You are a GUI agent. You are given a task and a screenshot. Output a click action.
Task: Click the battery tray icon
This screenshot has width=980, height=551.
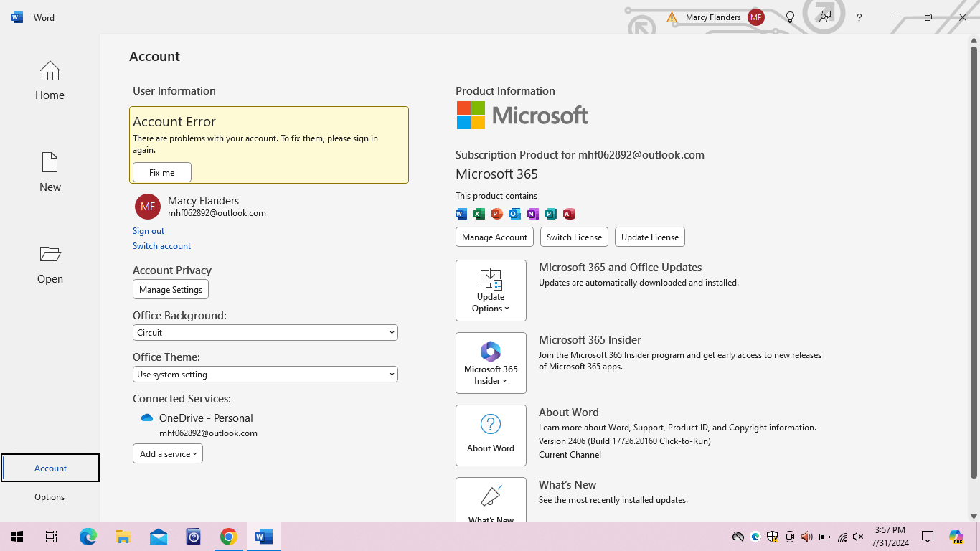(824, 537)
